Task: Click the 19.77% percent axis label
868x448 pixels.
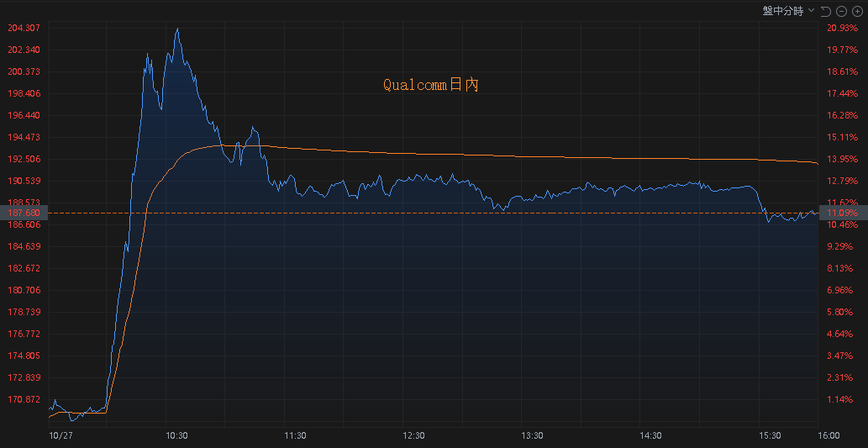Action: click(842, 50)
